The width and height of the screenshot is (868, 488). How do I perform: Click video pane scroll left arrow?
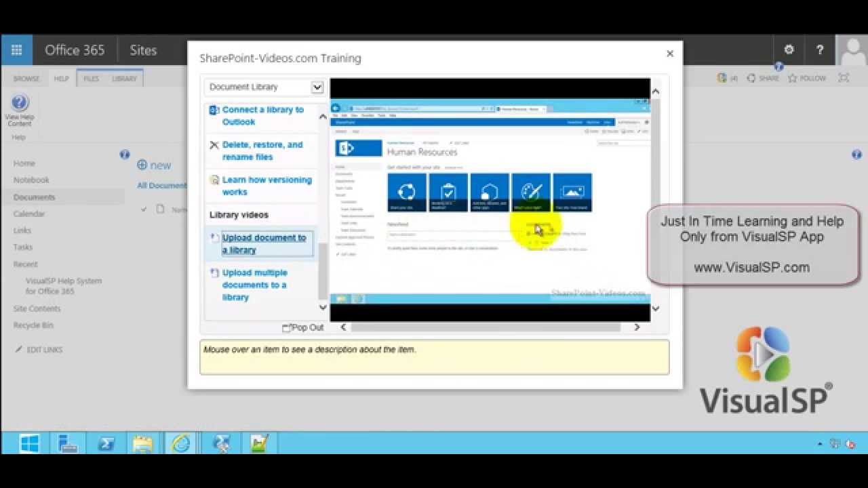(343, 327)
